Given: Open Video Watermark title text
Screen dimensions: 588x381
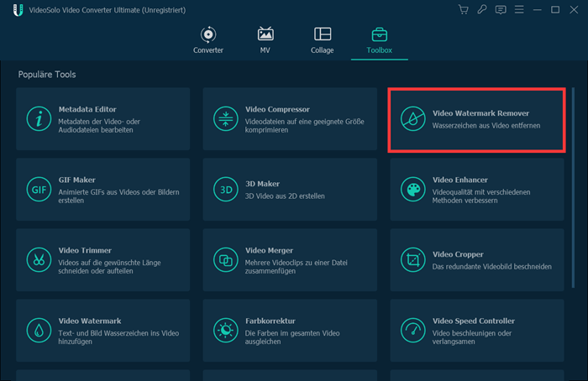Looking at the screenshot, I should click(90, 321).
